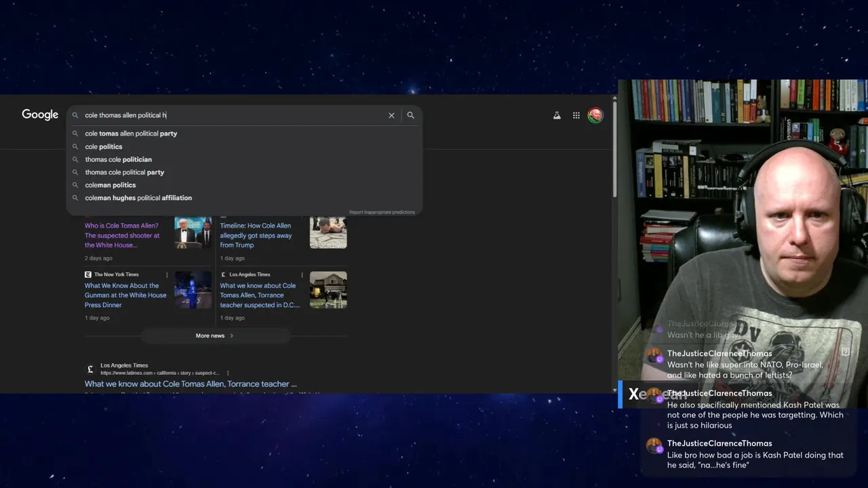Open house thumbnail of Los Angeles Times story
The width and height of the screenshot is (868, 488).
click(x=328, y=290)
